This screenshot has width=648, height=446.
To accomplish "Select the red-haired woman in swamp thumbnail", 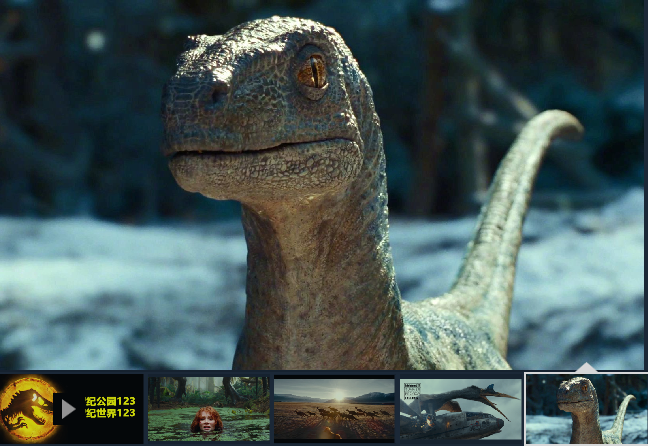I will point(209,409).
